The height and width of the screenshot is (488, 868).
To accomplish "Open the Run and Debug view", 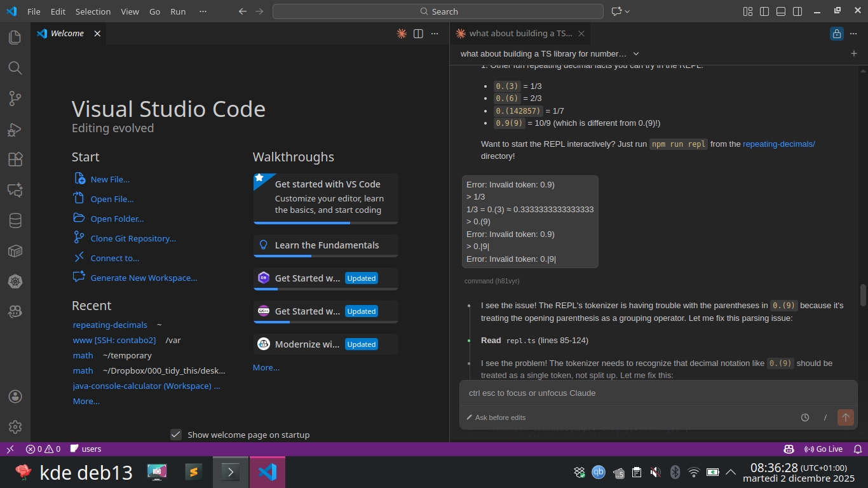I will [x=15, y=130].
